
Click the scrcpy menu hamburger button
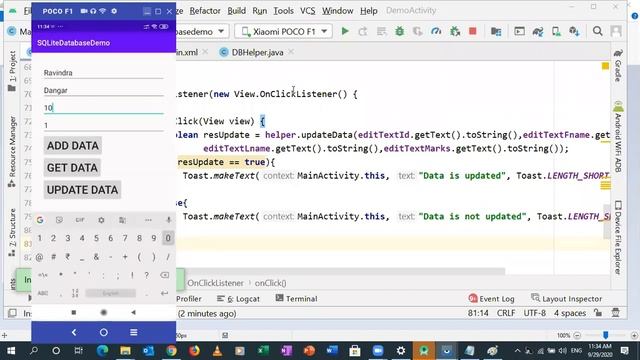tap(133, 332)
